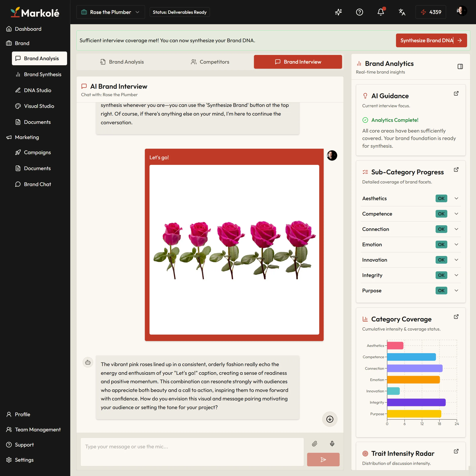476x476 pixels.
Task: Pop out the AI Guidance card
Action: [456, 93]
